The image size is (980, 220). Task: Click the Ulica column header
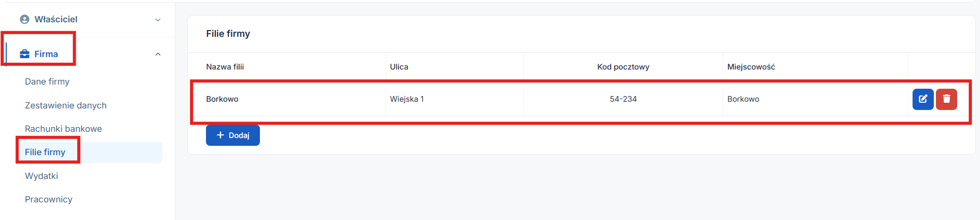pyautogui.click(x=399, y=67)
